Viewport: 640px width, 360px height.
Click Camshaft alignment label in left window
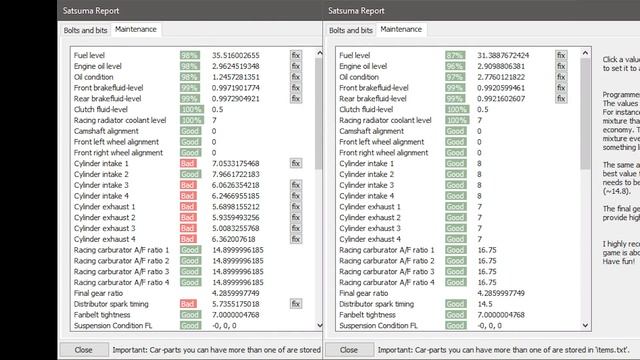pyautogui.click(x=106, y=131)
